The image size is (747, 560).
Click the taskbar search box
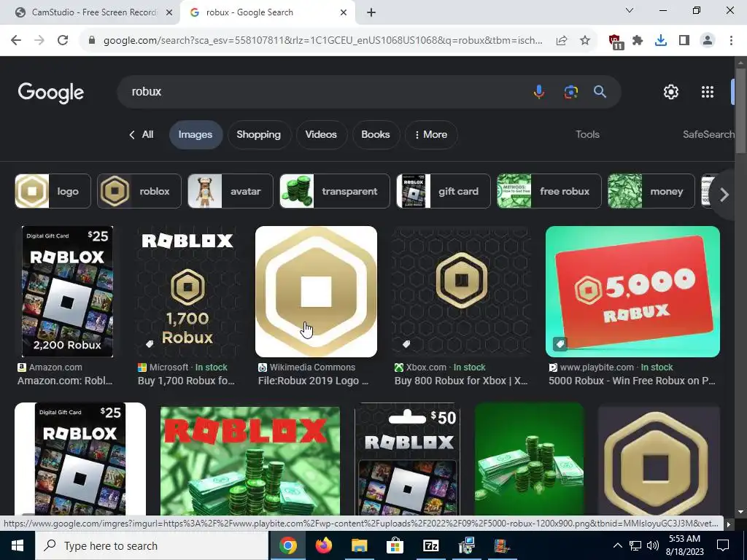(152, 545)
